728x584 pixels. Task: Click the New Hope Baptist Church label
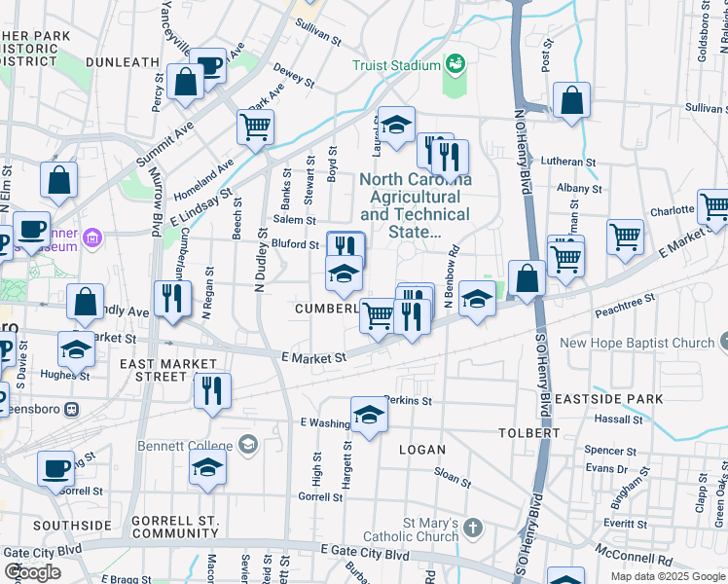click(637, 343)
